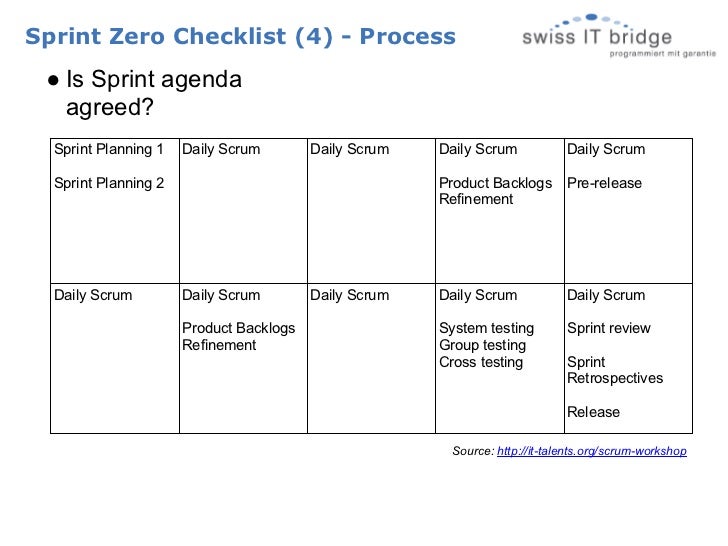Select the slide title Sprint Zero Checklist

point(240,36)
